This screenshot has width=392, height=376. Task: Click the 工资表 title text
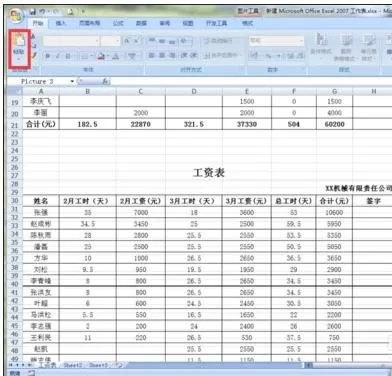[x=209, y=173]
